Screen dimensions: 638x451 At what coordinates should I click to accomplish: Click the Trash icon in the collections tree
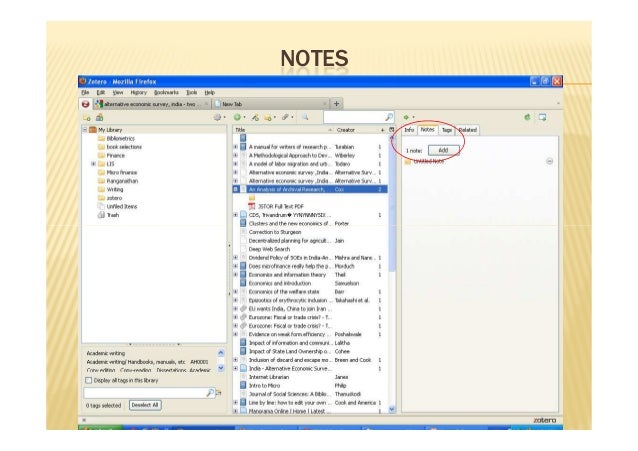click(x=101, y=215)
